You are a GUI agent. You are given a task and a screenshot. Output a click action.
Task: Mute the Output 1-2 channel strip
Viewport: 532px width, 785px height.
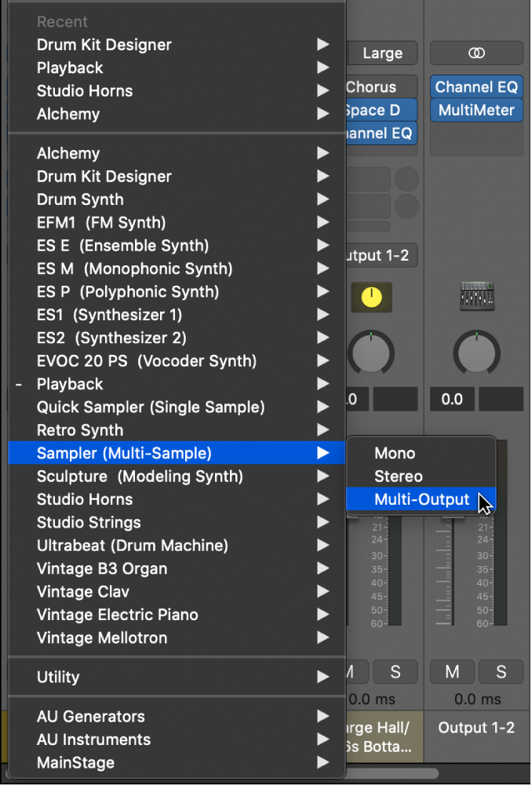452,672
